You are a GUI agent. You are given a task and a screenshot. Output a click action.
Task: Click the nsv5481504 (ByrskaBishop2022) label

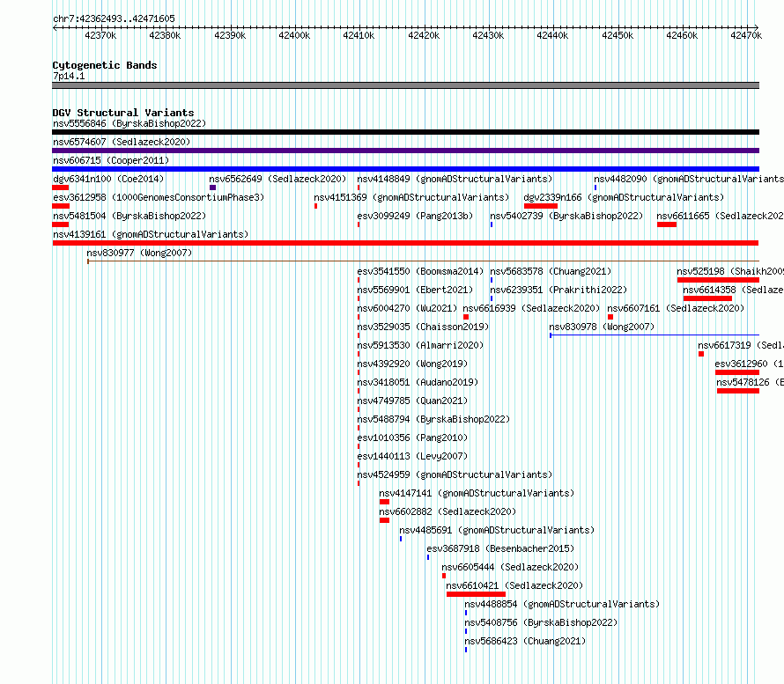[129, 216]
